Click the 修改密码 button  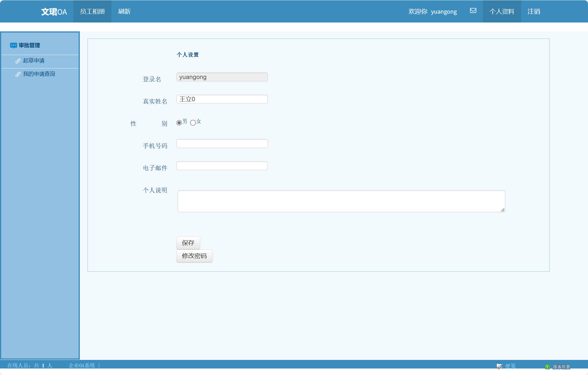coord(194,256)
